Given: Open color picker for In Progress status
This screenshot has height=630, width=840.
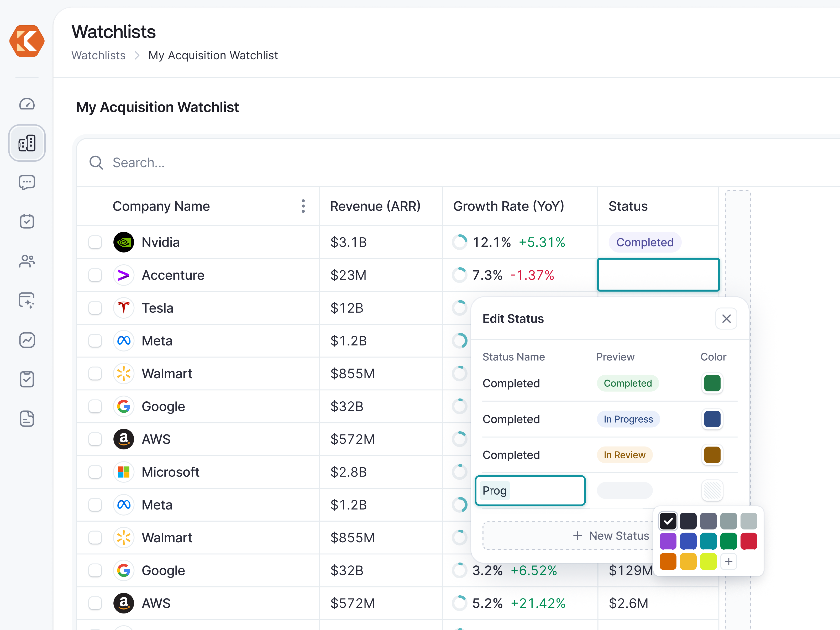Looking at the screenshot, I should pos(712,419).
